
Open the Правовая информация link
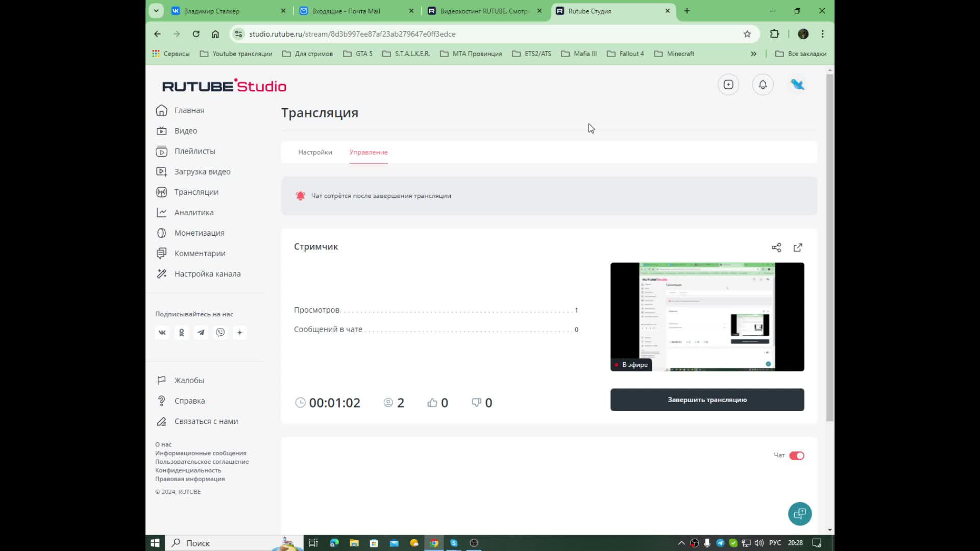(190, 479)
